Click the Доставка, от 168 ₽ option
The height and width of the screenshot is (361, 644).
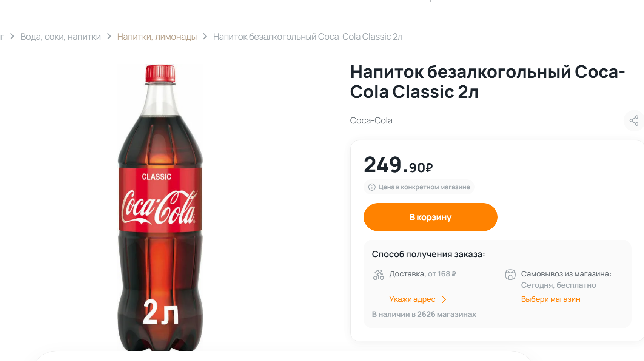pyautogui.click(x=422, y=274)
